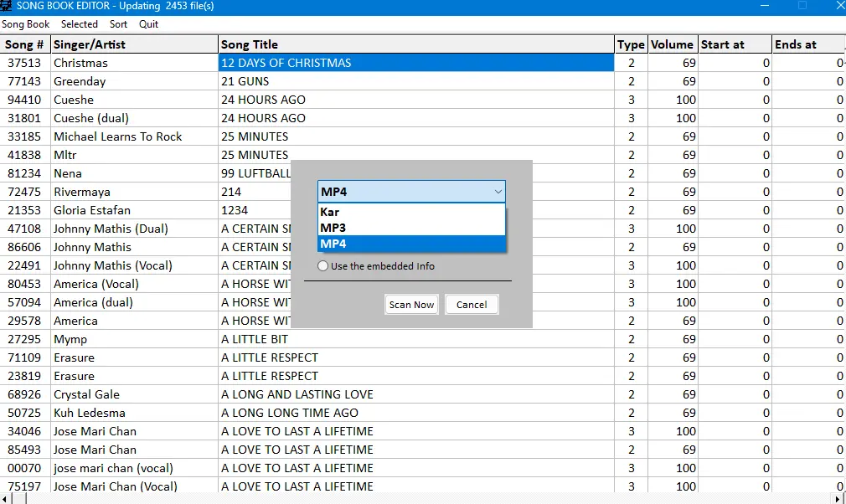The image size is (846, 504).
Task: Click the Type column header
Action: click(x=631, y=44)
